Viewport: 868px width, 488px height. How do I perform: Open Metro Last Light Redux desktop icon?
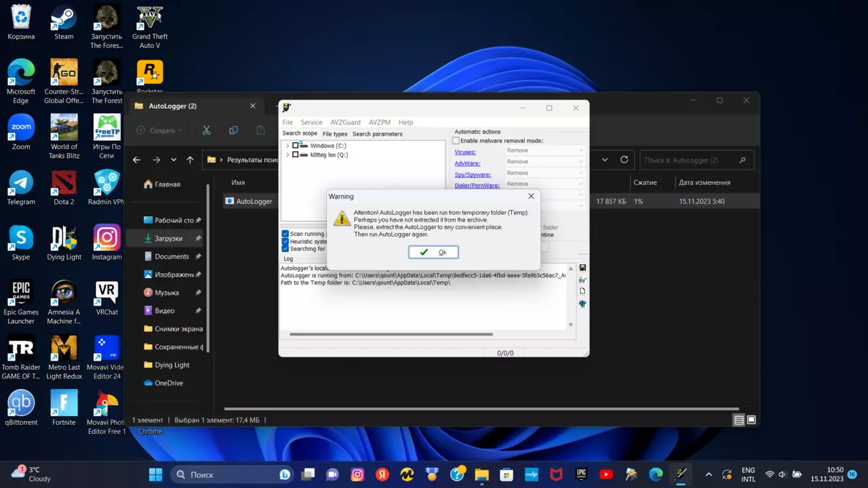coord(64,358)
